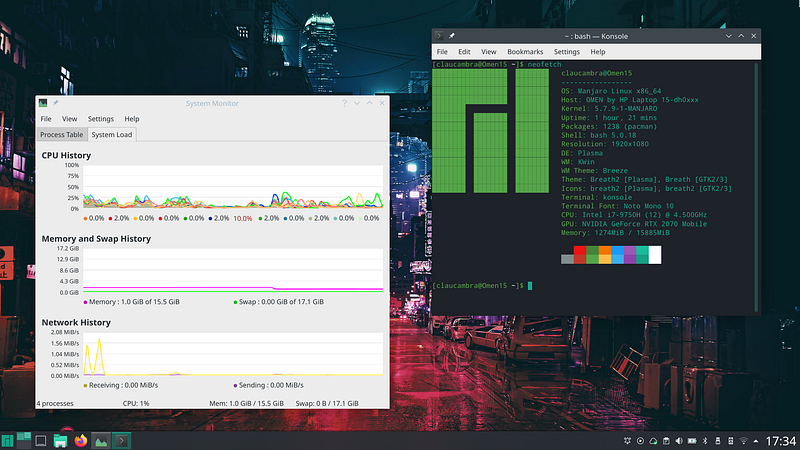Click the gear-shaped system tray icon

click(x=628, y=441)
